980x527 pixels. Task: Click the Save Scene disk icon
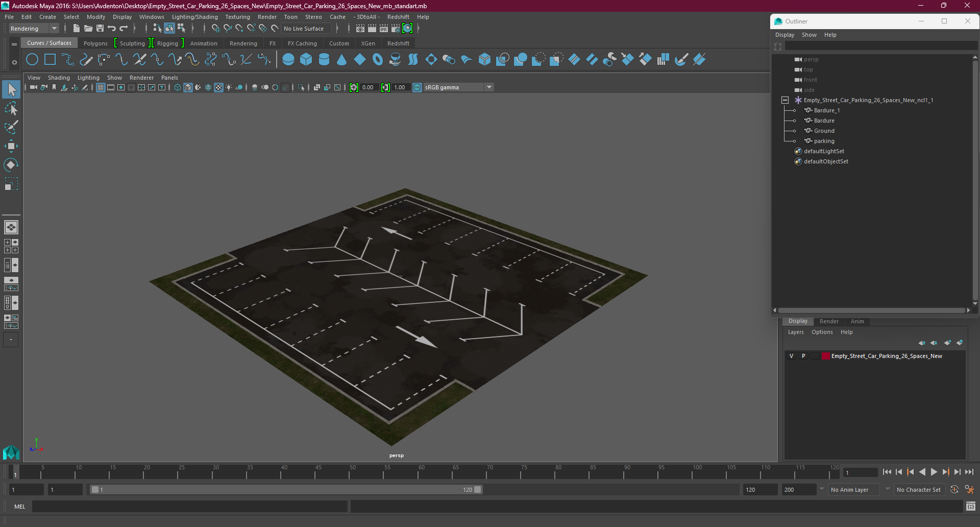pyautogui.click(x=100, y=29)
